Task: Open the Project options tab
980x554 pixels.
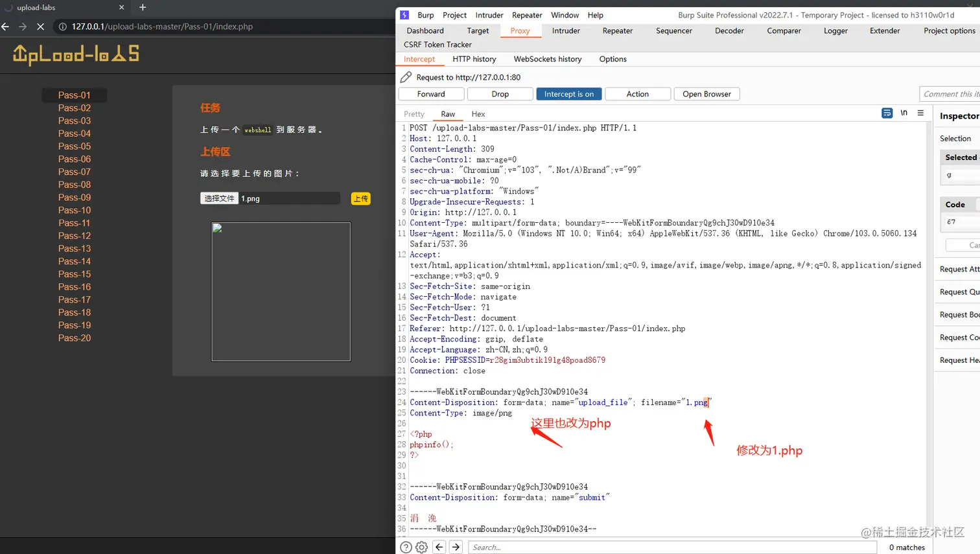Action: (949, 30)
